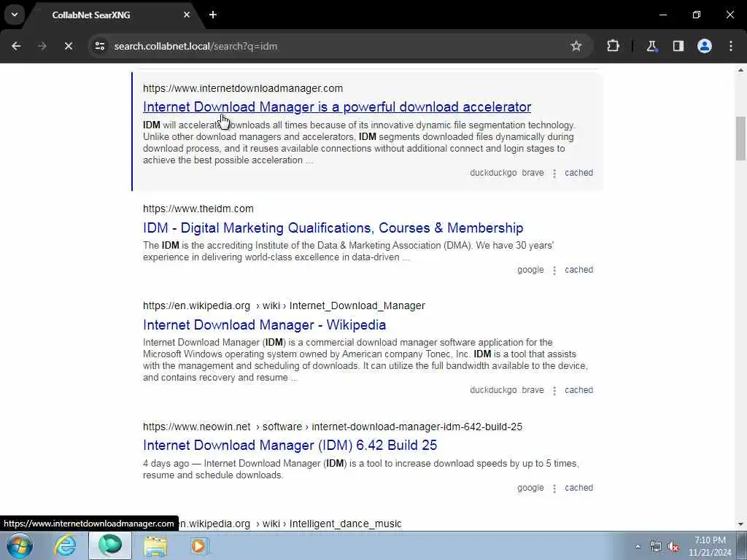
Task: View site information icon in address bar
Action: (x=99, y=46)
